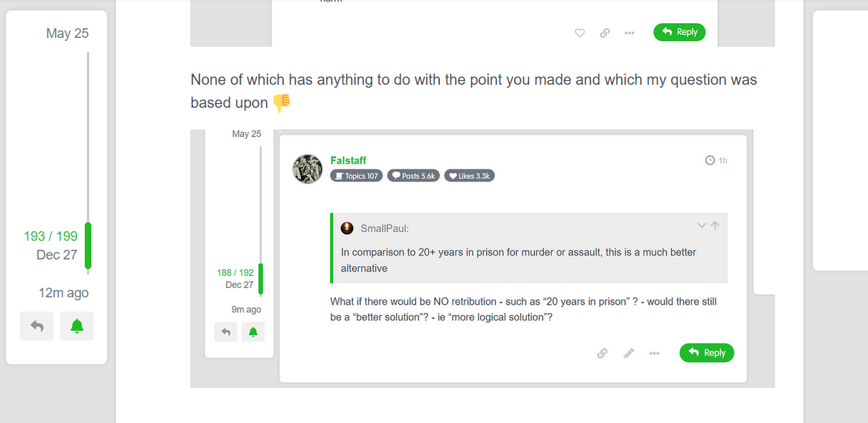Jump to Dec 27 at the timeline bottom

pos(56,254)
